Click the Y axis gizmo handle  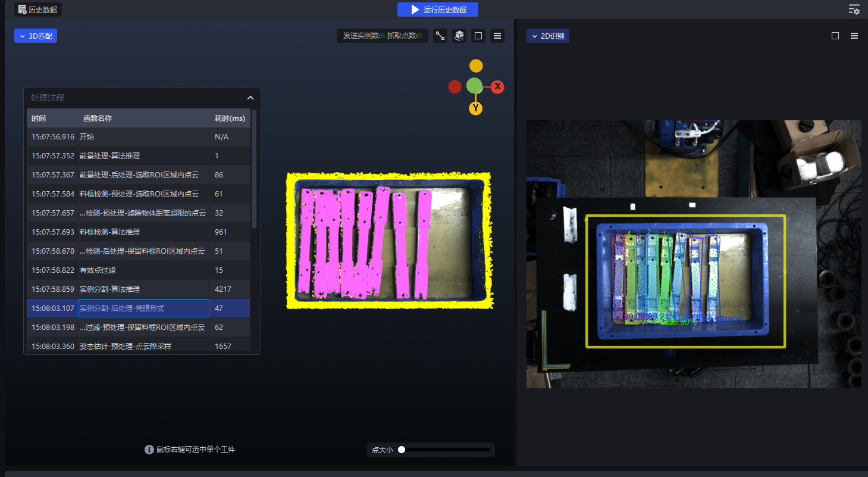click(x=475, y=108)
